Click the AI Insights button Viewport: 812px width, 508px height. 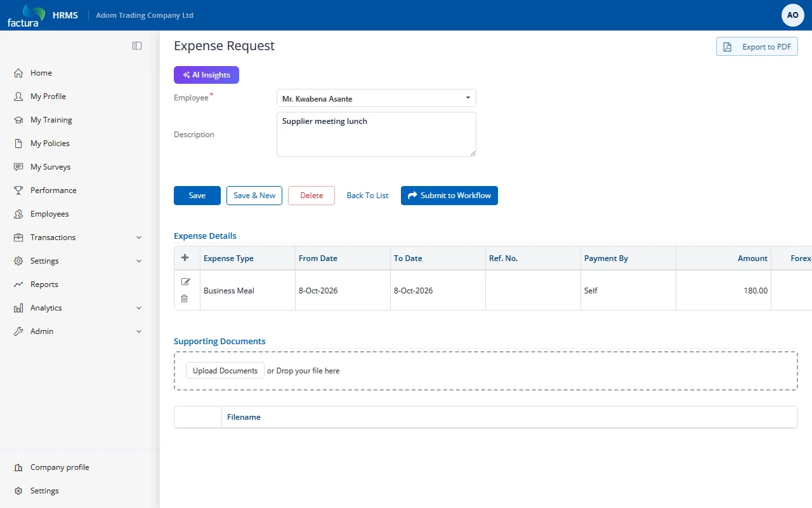tap(206, 75)
